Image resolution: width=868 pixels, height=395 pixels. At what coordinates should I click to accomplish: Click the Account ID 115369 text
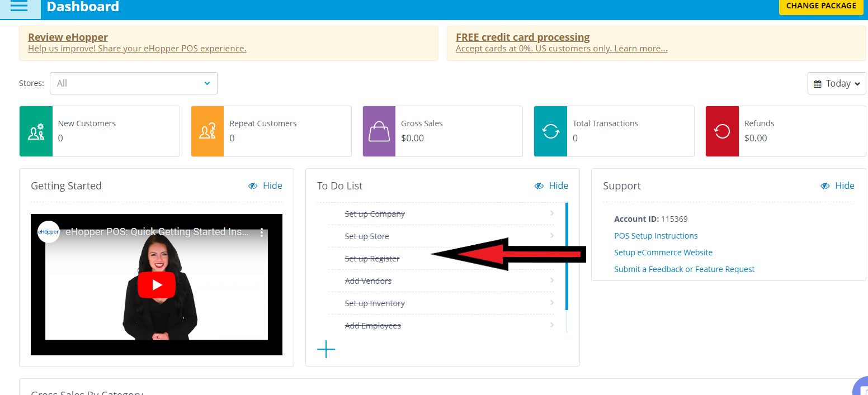pos(651,219)
